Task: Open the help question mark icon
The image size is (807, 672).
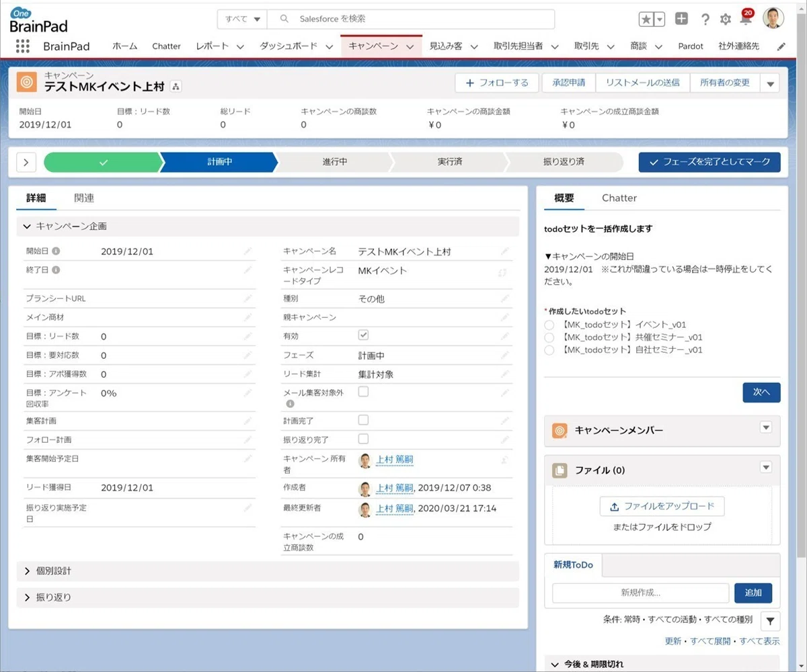Action: [704, 19]
